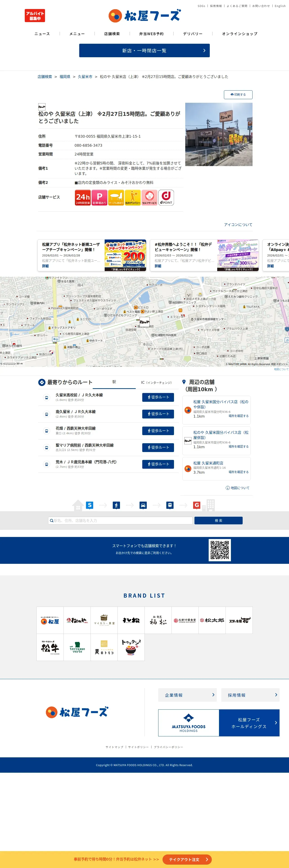Click the 福岡県 breadcrumb link
The width and height of the screenshot is (289, 868).
65,77
